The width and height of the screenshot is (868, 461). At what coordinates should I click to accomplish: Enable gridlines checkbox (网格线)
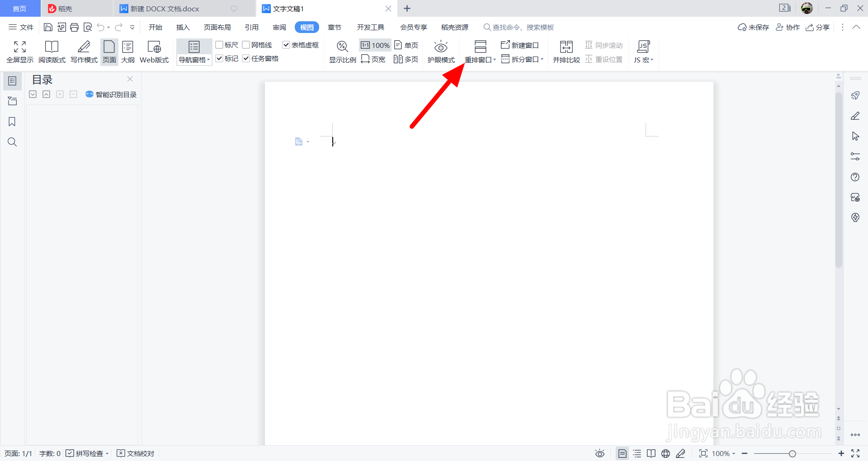pyautogui.click(x=246, y=45)
